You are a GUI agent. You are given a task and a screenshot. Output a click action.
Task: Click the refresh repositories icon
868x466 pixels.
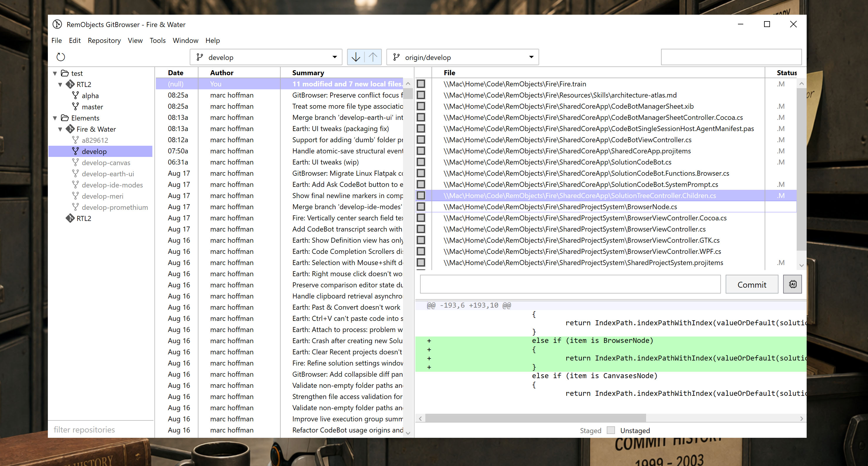[x=61, y=57]
